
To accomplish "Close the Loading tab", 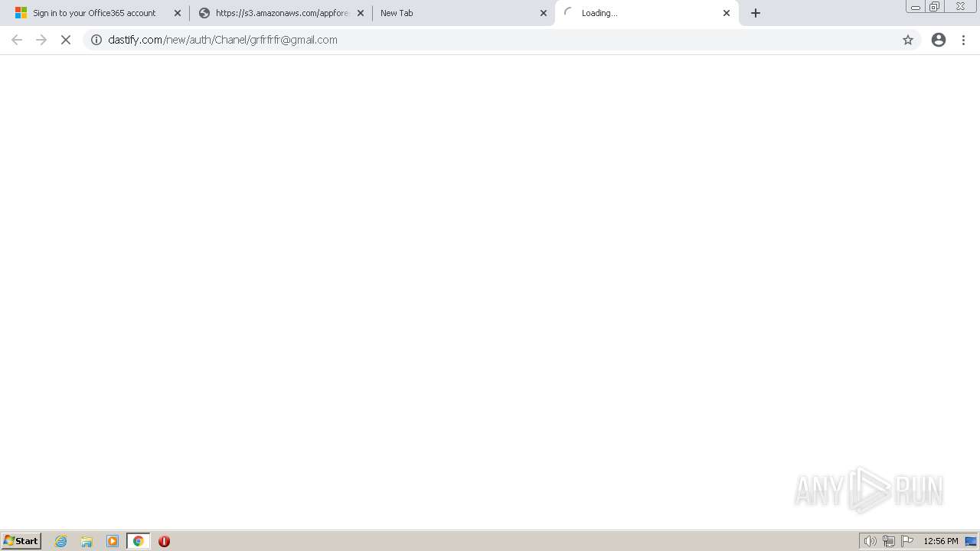I will (x=727, y=13).
